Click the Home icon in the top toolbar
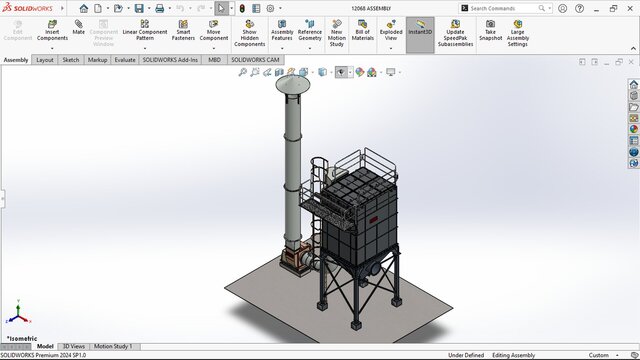This screenshot has height=360, width=640. [x=84, y=8]
